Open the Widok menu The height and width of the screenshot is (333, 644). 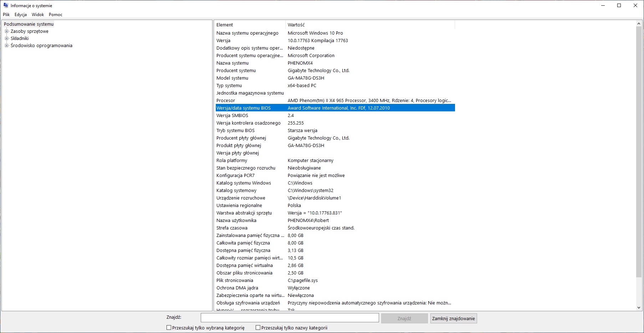[38, 15]
